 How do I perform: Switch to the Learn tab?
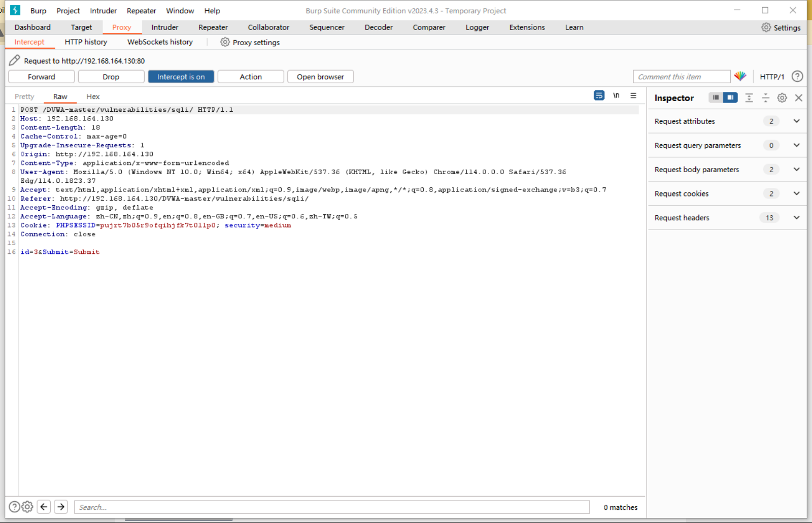[x=574, y=27]
